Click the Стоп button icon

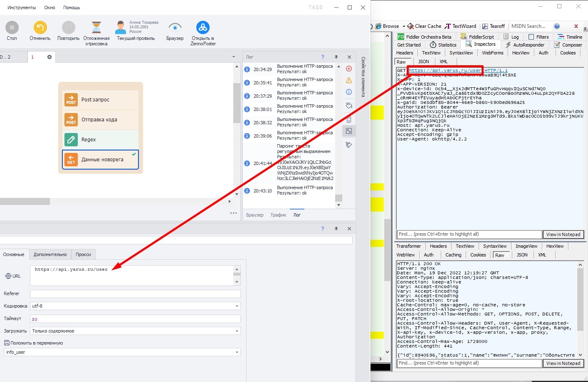pos(12,28)
